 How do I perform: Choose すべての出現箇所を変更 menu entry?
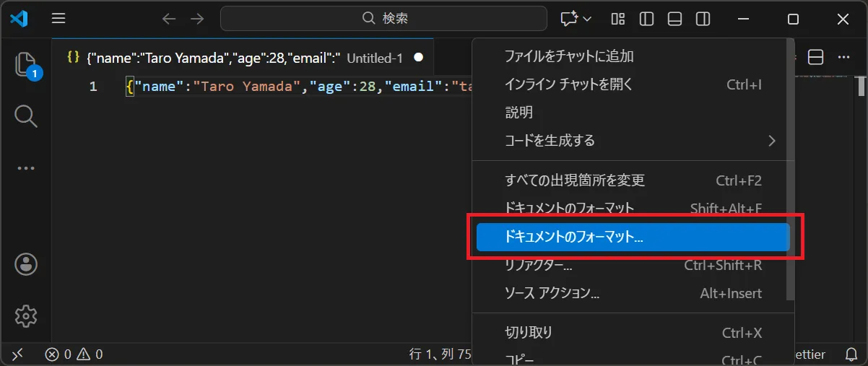point(633,180)
